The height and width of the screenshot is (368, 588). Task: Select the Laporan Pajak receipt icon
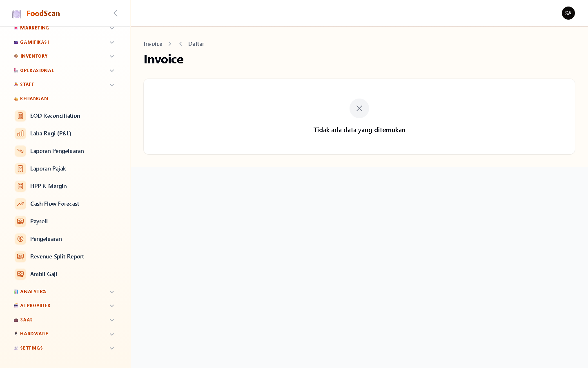click(20, 168)
